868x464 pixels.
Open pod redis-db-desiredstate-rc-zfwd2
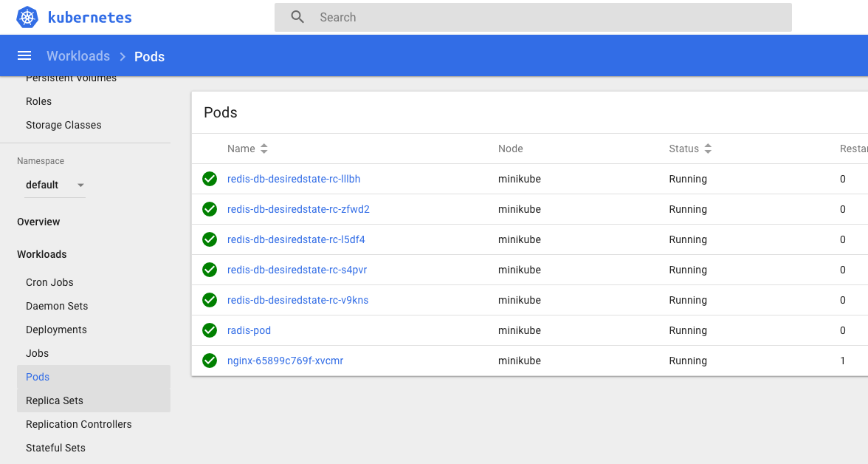298,209
